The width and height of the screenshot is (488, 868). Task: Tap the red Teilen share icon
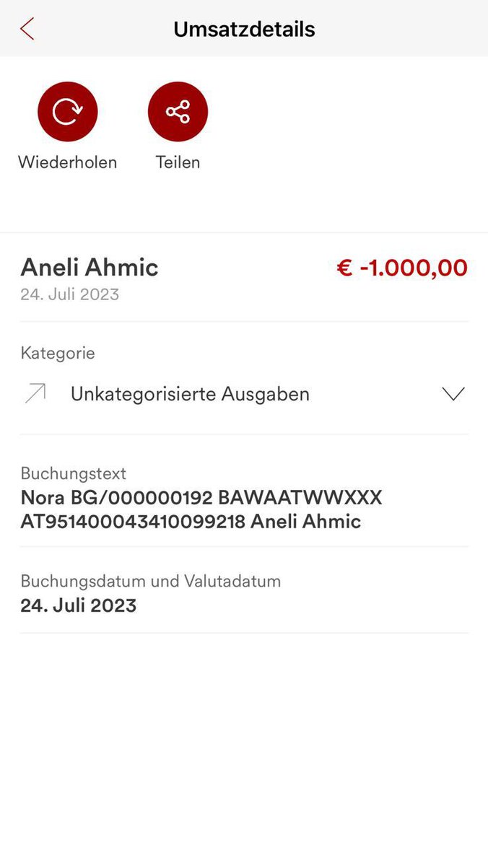click(178, 112)
